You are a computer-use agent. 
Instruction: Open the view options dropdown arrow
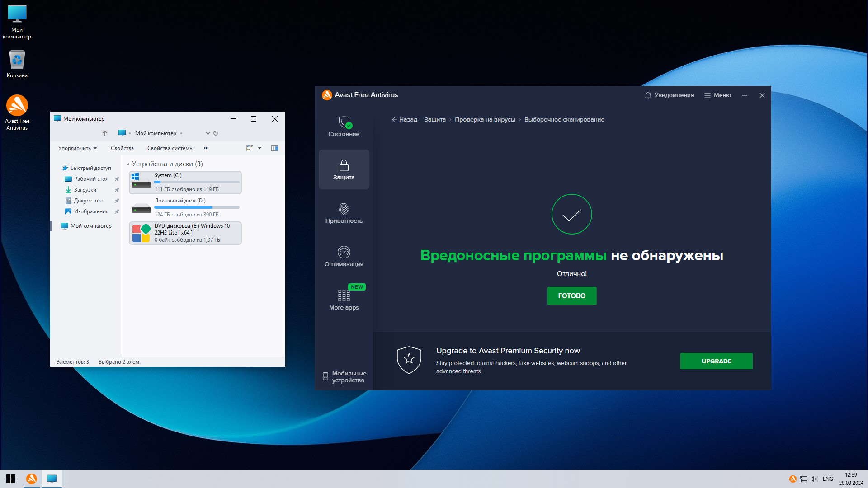click(x=259, y=148)
